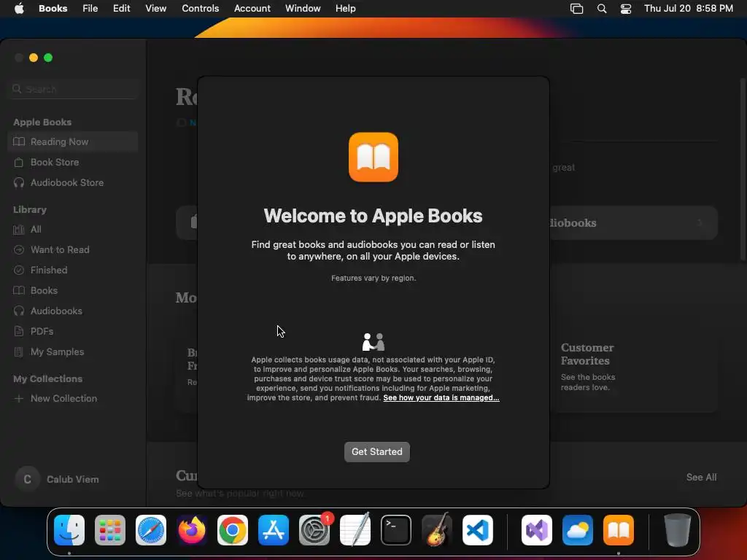Click the date and time in menu bar

689,9
